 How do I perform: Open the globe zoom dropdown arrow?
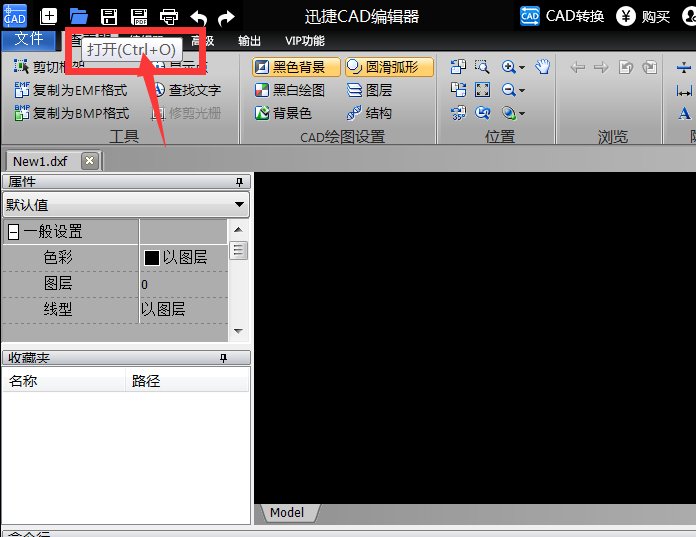pyautogui.click(x=522, y=114)
